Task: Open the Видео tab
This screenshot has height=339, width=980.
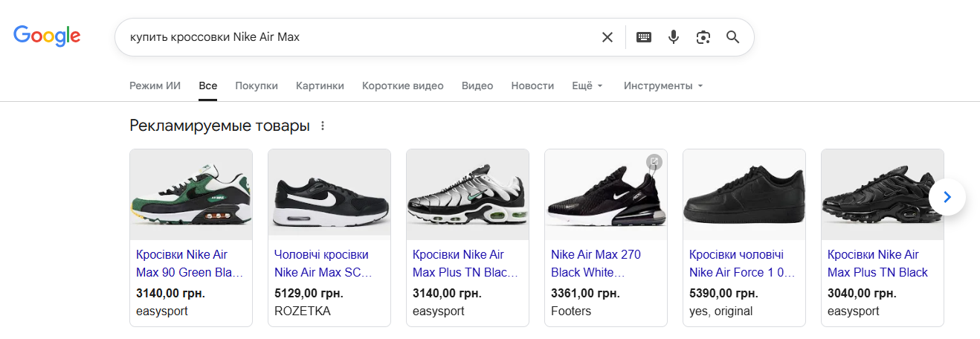Action: point(477,85)
